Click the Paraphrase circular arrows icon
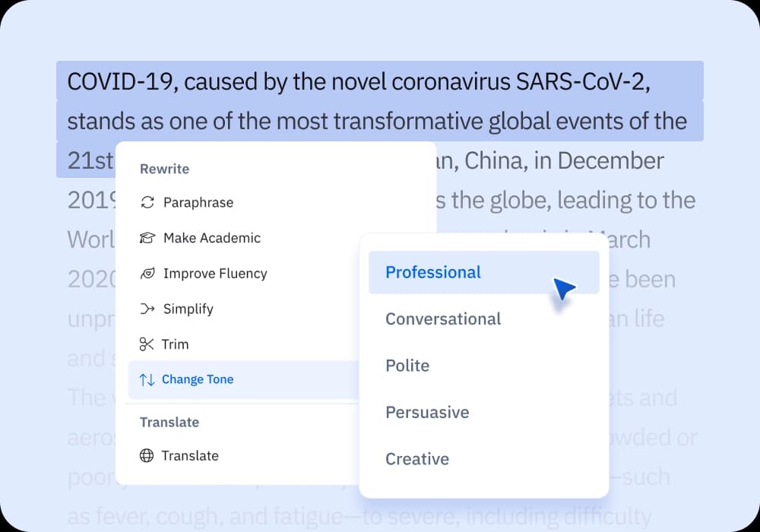The width and height of the screenshot is (760, 532). [x=147, y=203]
